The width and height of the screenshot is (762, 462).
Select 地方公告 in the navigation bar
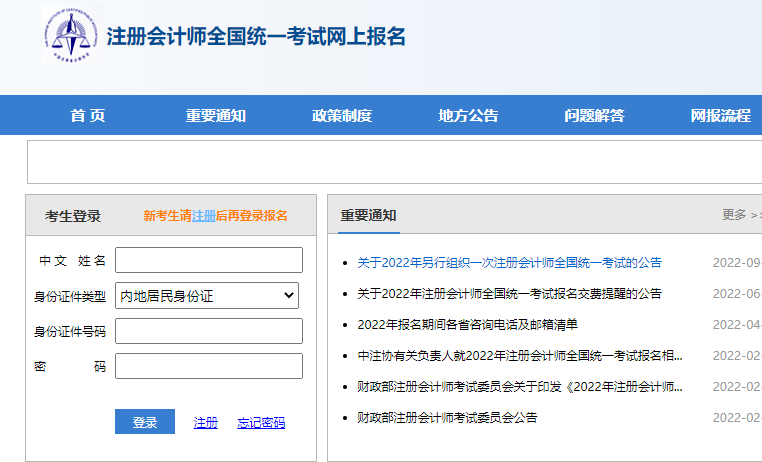tap(468, 115)
